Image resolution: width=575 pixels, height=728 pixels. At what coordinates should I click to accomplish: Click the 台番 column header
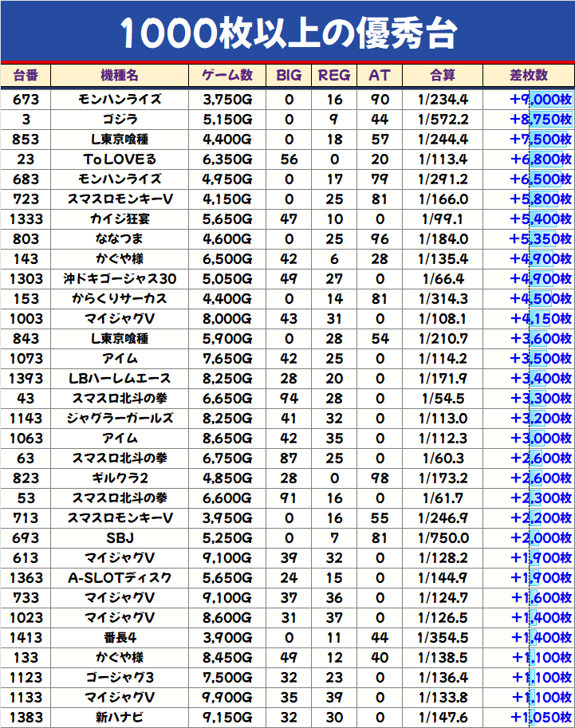coord(26,75)
